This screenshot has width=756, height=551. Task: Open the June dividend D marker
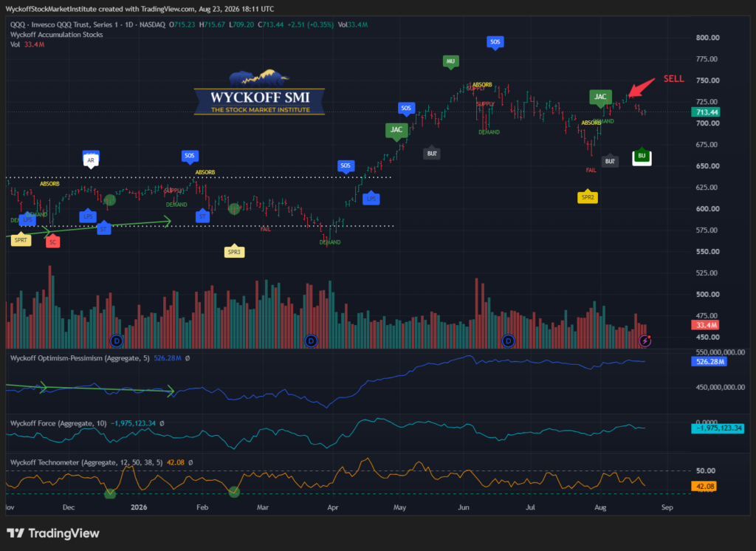[x=508, y=341]
